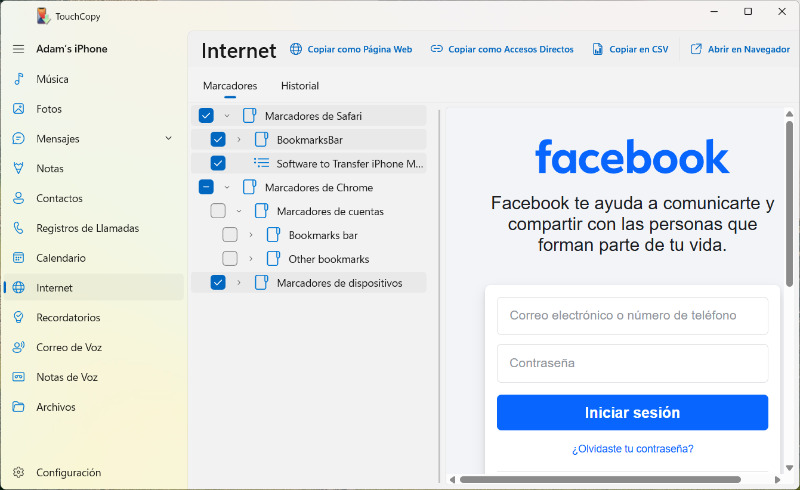Click the Archivos folder icon

click(x=18, y=407)
